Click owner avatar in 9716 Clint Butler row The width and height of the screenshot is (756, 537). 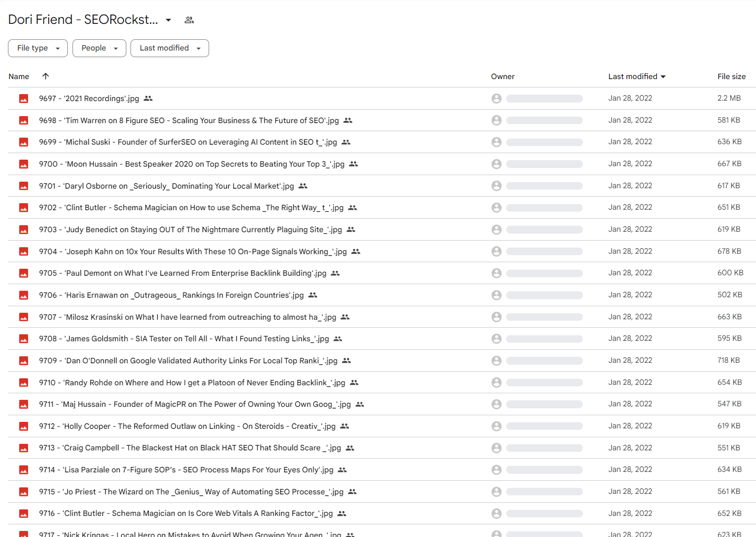496,514
